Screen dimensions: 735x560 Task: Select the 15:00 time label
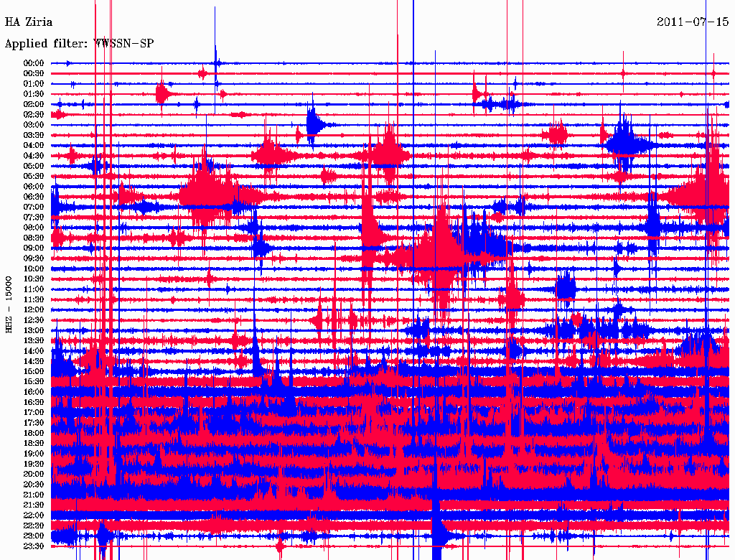34,371
